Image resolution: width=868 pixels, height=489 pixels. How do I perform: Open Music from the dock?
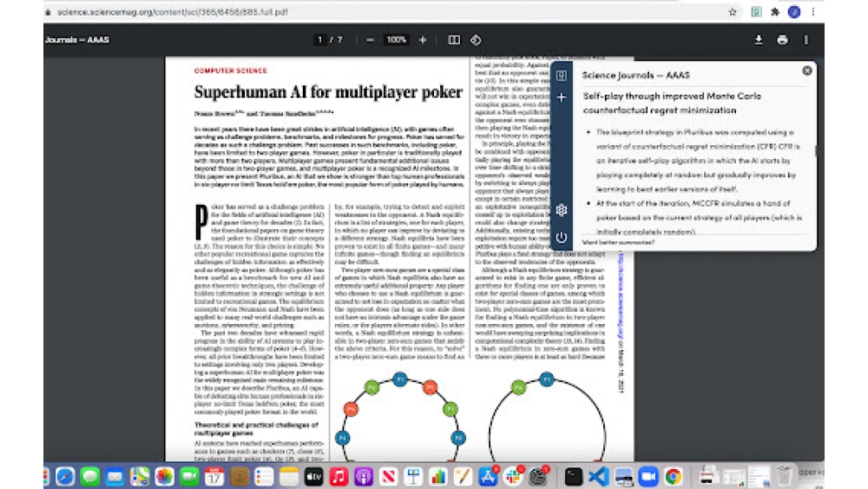[339, 476]
